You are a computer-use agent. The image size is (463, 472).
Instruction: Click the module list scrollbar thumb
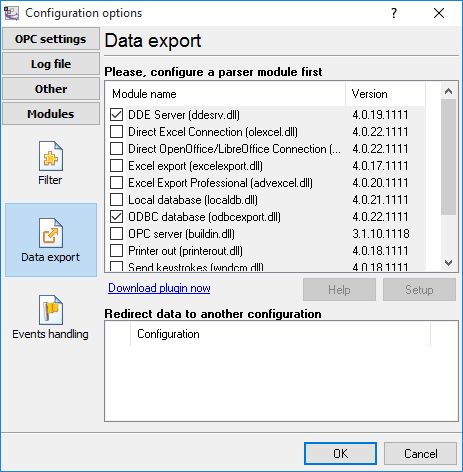[x=449, y=157]
